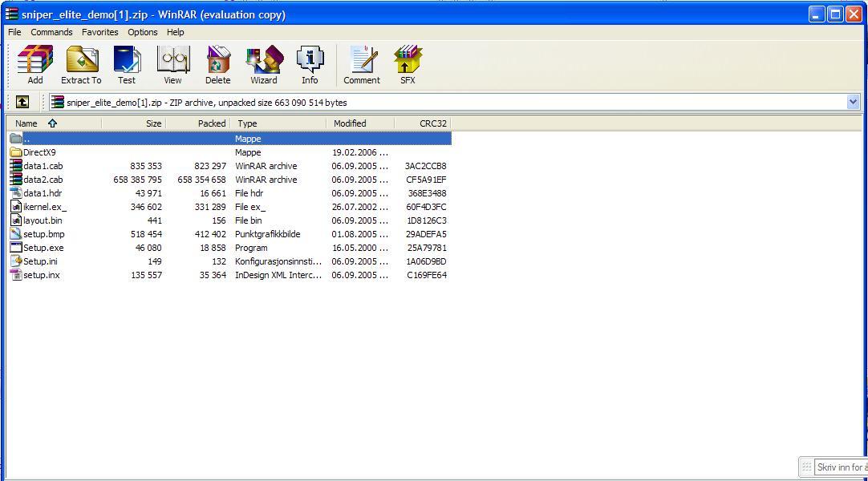This screenshot has height=481, width=868.
Task: Select ikernel.ex_ file name
Action: [x=45, y=207]
